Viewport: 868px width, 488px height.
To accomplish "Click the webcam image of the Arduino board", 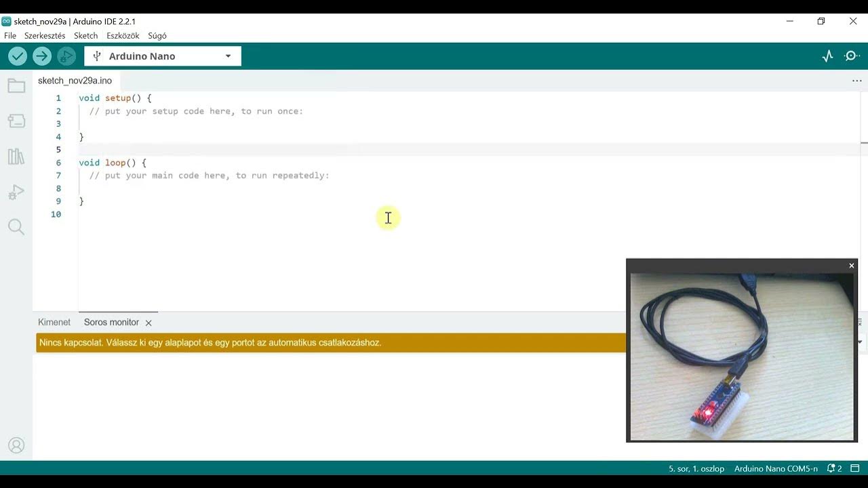I will coord(742,357).
